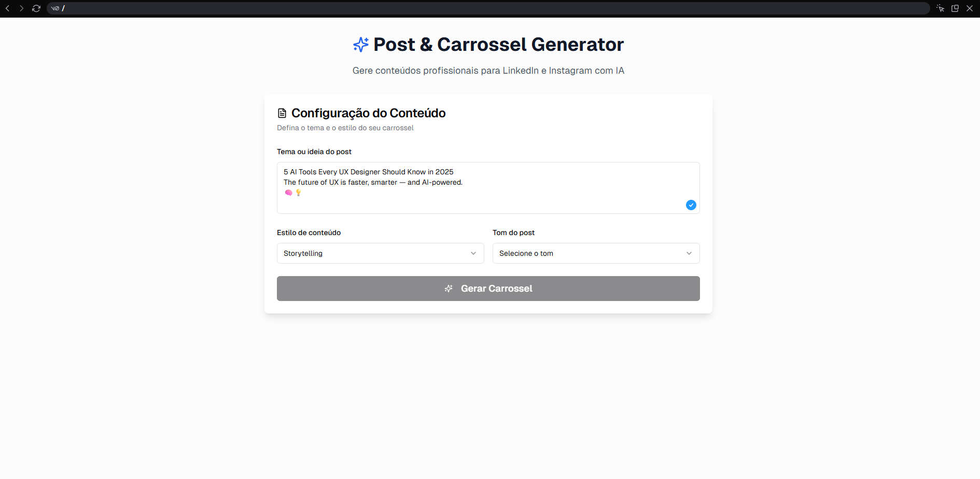Click the document icon beside Configuração do Conteúdo
Image resolution: width=980 pixels, height=479 pixels.
[282, 113]
